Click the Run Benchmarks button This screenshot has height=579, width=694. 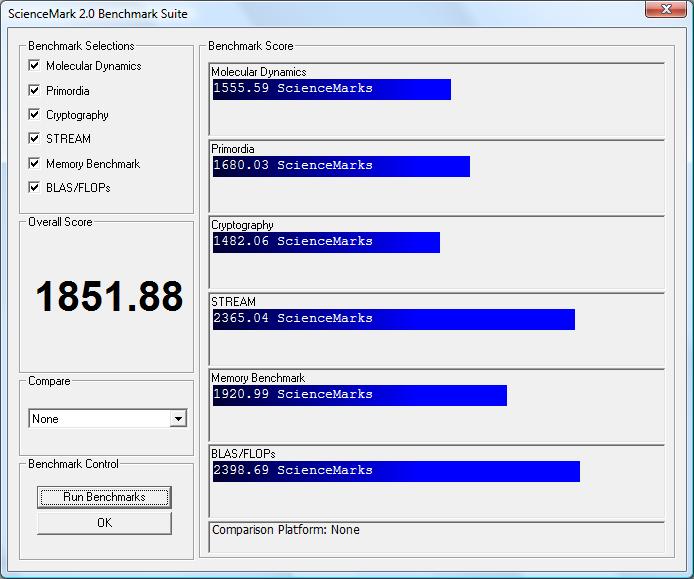tap(104, 497)
